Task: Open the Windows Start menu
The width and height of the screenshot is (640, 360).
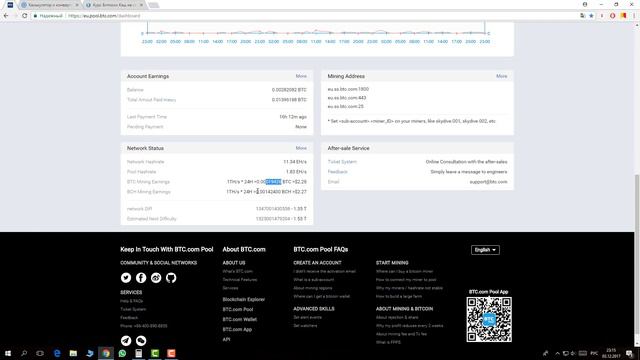Action: tap(8, 353)
